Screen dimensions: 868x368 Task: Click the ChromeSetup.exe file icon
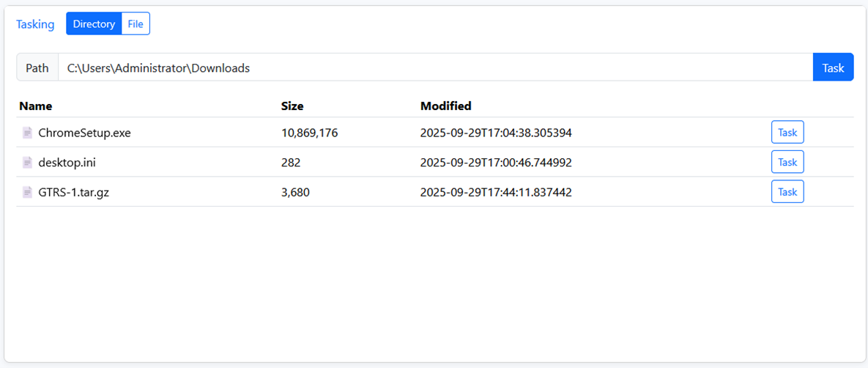point(27,133)
